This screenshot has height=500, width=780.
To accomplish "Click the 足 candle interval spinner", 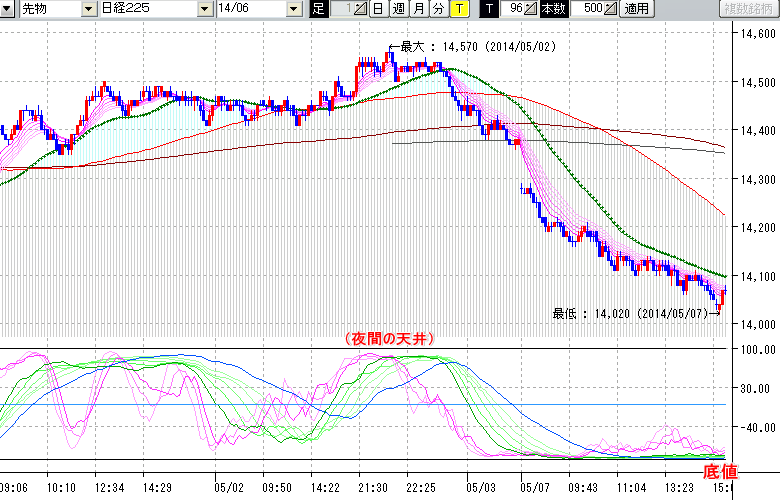I will click(x=360, y=9).
